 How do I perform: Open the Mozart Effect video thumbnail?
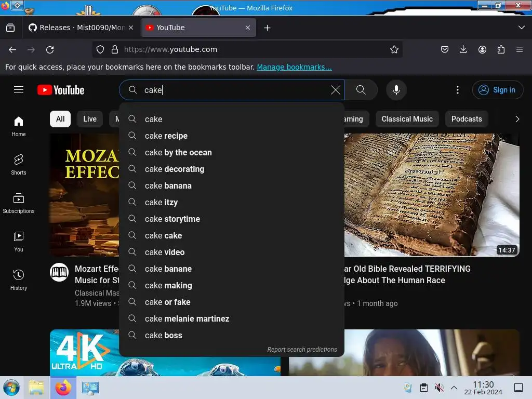click(x=85, y=195)
